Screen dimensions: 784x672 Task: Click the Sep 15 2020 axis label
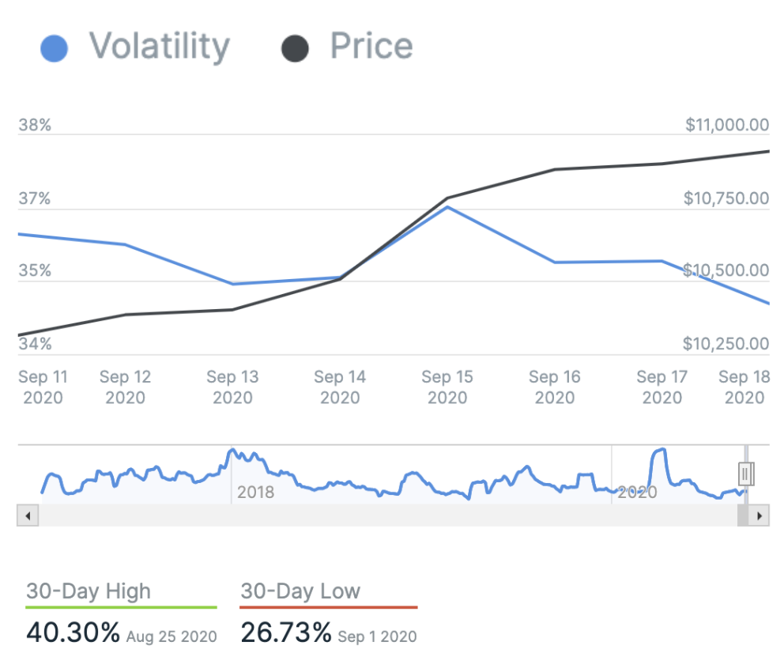(x=447, y=387)
